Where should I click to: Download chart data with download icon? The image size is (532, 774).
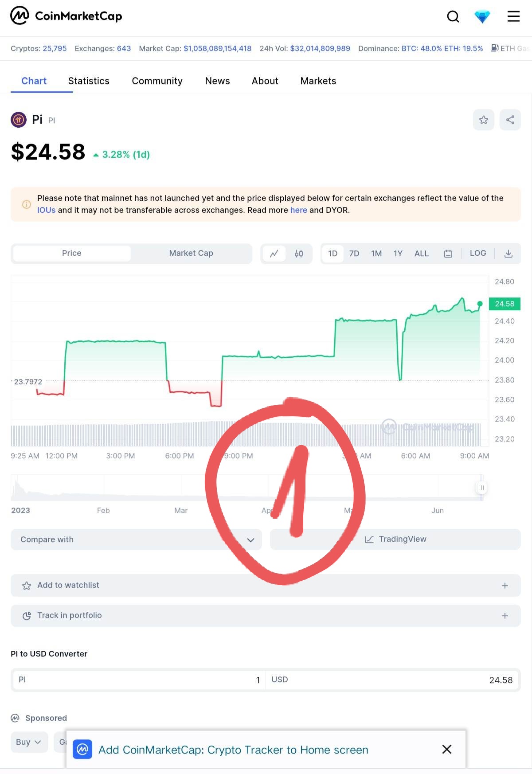click(509, 254)
